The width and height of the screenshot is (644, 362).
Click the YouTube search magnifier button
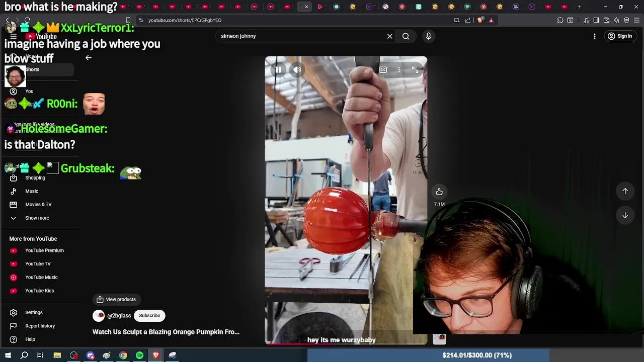406,36
